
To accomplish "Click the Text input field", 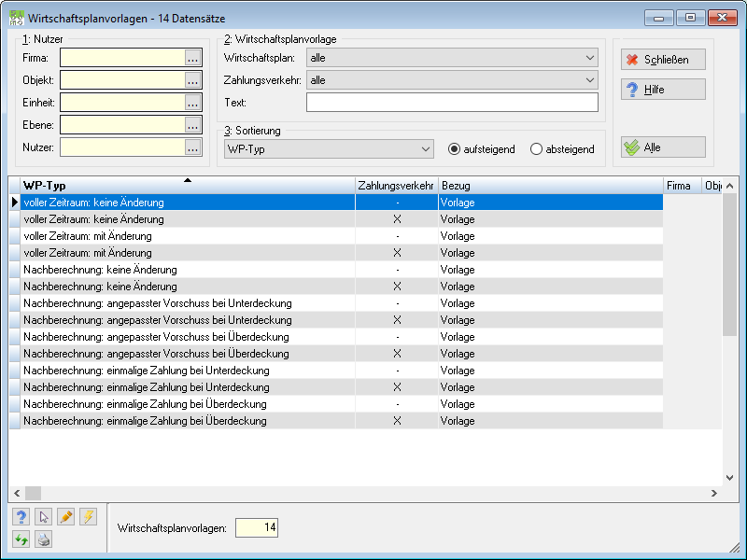I will point(452,103).
